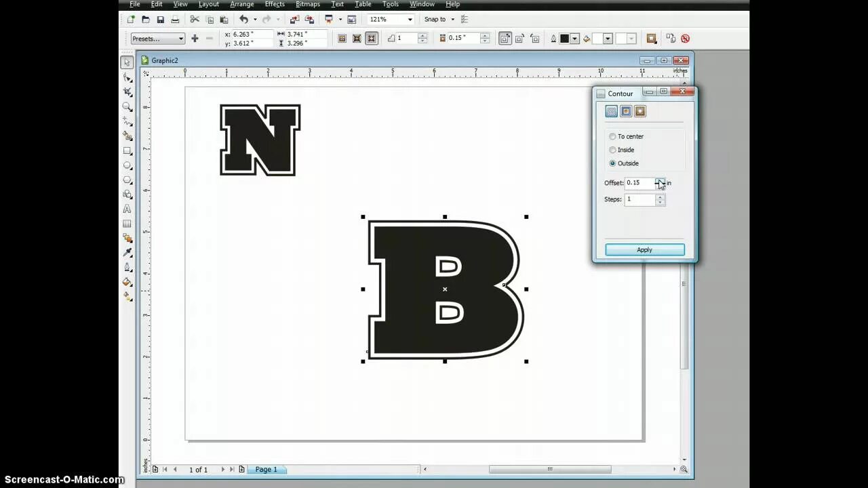The image size is (868, 488).
Task: Select the Table tool
Action: point(127,224)
